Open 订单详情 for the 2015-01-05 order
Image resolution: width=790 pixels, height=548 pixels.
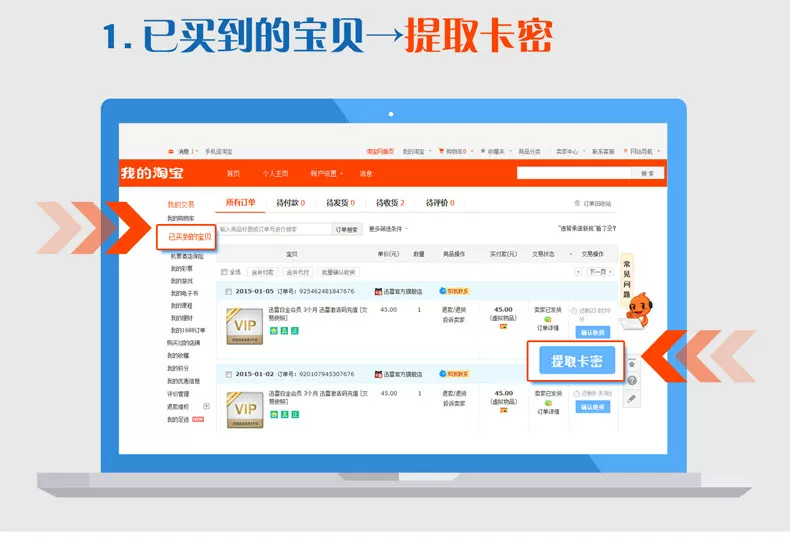tap(548, 328)
